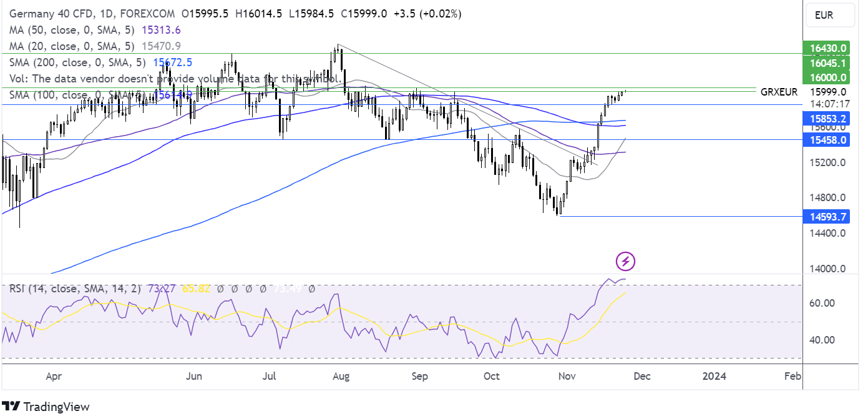
Task: Select the 16000.0 green price label
Action: coord(826,77)
